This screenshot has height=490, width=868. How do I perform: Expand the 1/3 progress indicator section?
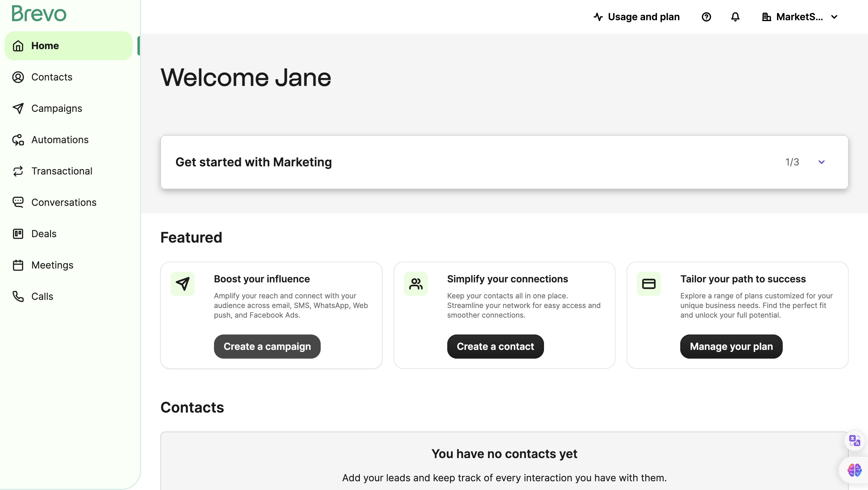tap(792, 162)
